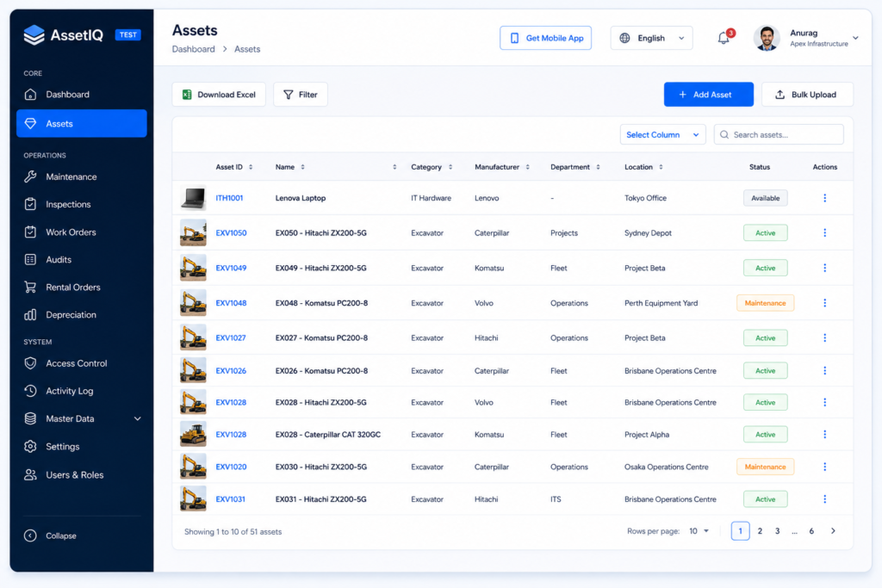882x588 pixels.
Task: Jump to page 6
Action: [x=811, y=530]
